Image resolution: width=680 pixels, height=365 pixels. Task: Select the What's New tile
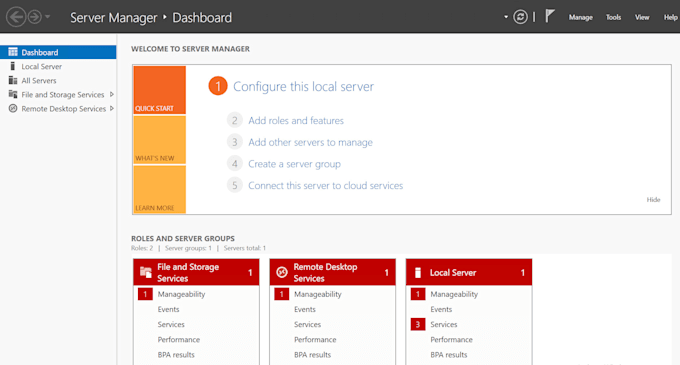(160, 140)
